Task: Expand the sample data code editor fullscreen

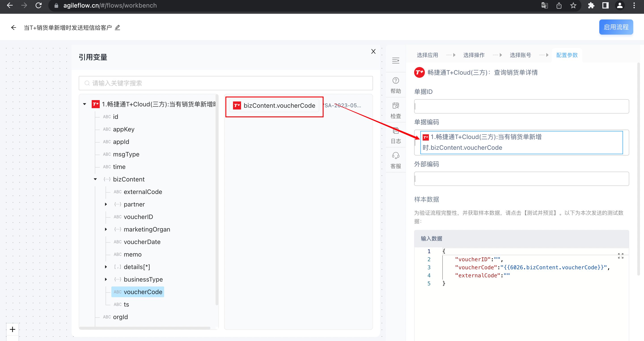Action: click(621, 256)
